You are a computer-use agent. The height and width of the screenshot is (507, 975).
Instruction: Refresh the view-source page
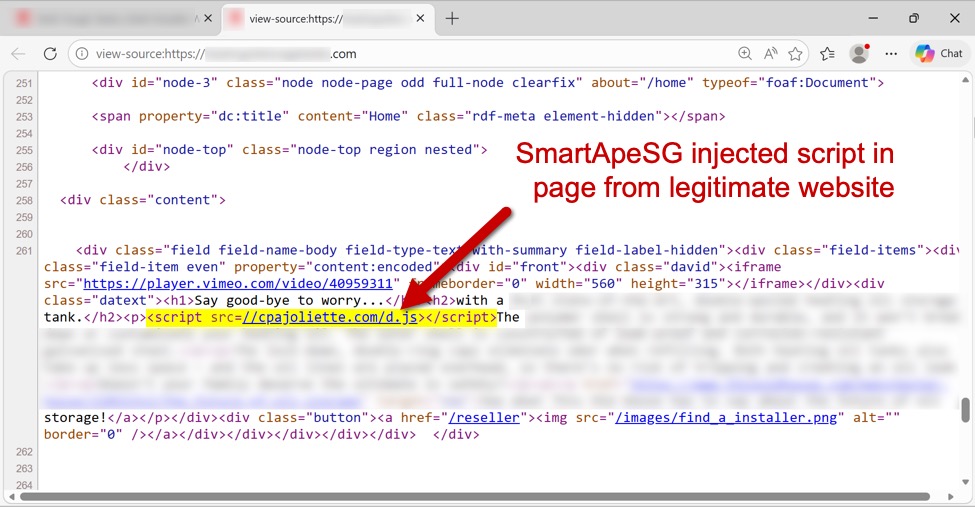50,54
